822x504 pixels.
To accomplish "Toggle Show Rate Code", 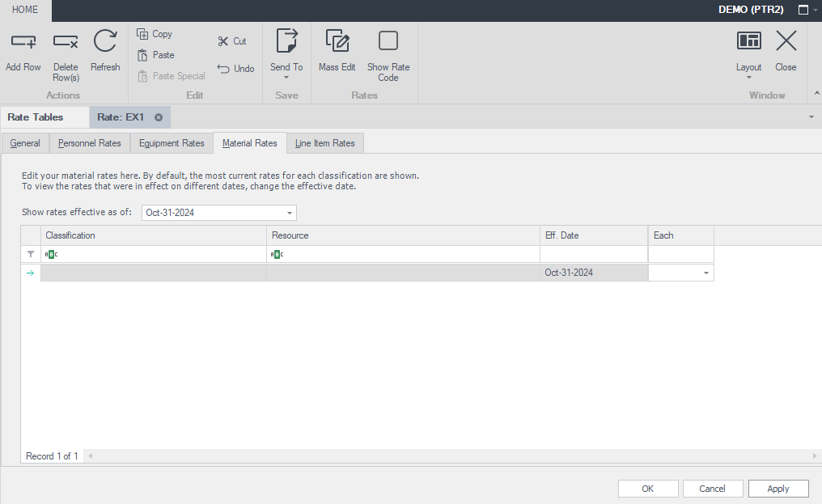I will [x=388, y=42].
